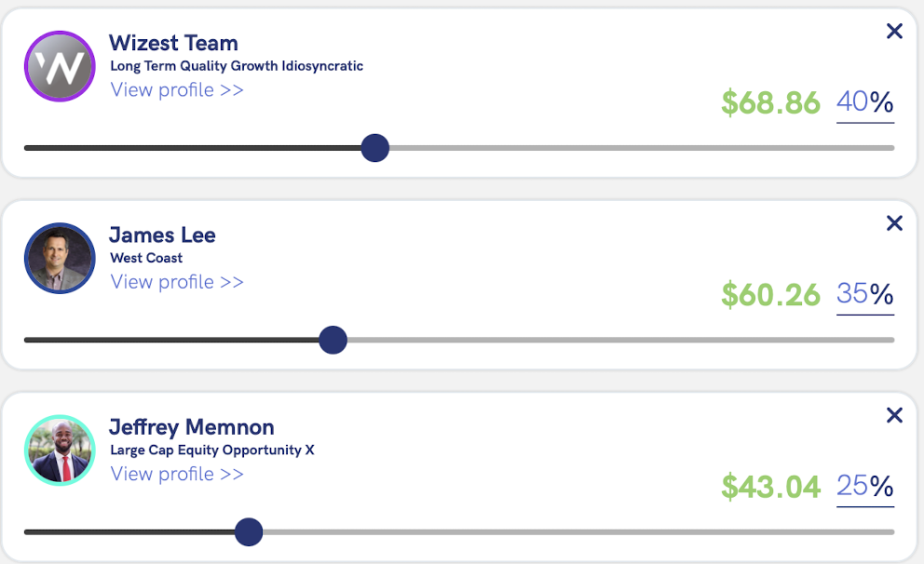The width and height of the screenshot is (924, 564).
Task: Close the Jeffrey Memnon card via X icon
Action: (x=894, y=415)
